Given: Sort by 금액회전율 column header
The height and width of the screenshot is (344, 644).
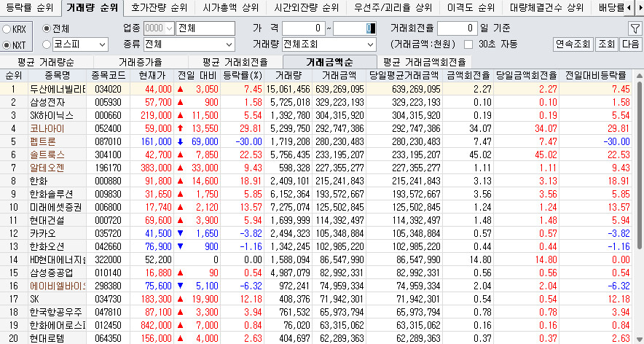Looking at the screenshot, I should coord(468,76).
